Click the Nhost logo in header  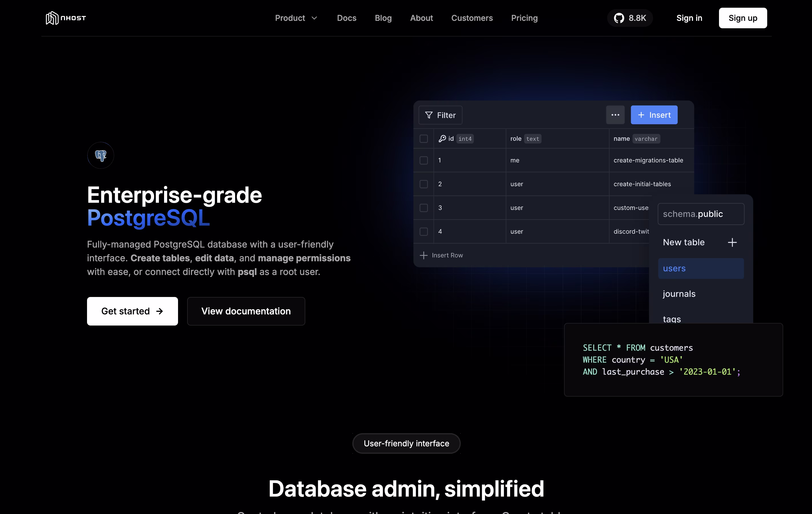click(x=66, y=18)
